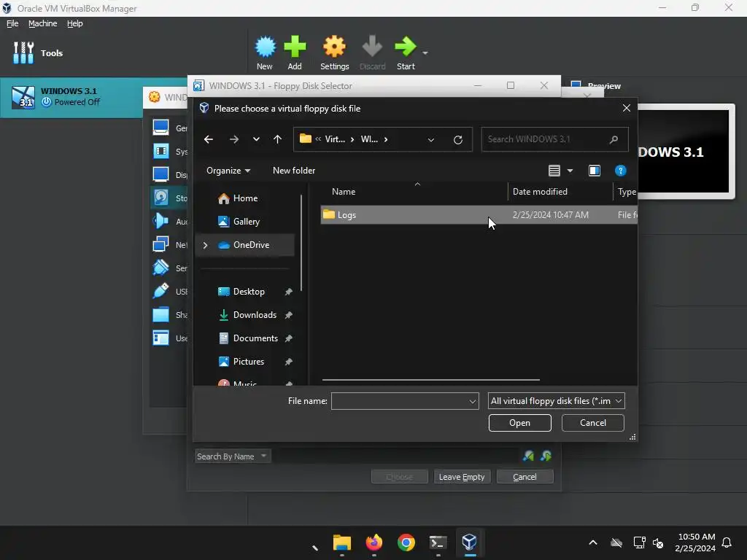Click the blue help question icon
This screenshot has width=747, height=560.
tap(620, 171)
